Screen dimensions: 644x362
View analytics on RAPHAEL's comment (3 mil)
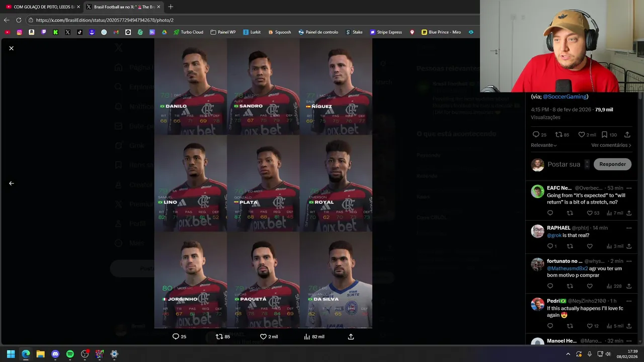[615, 246]
